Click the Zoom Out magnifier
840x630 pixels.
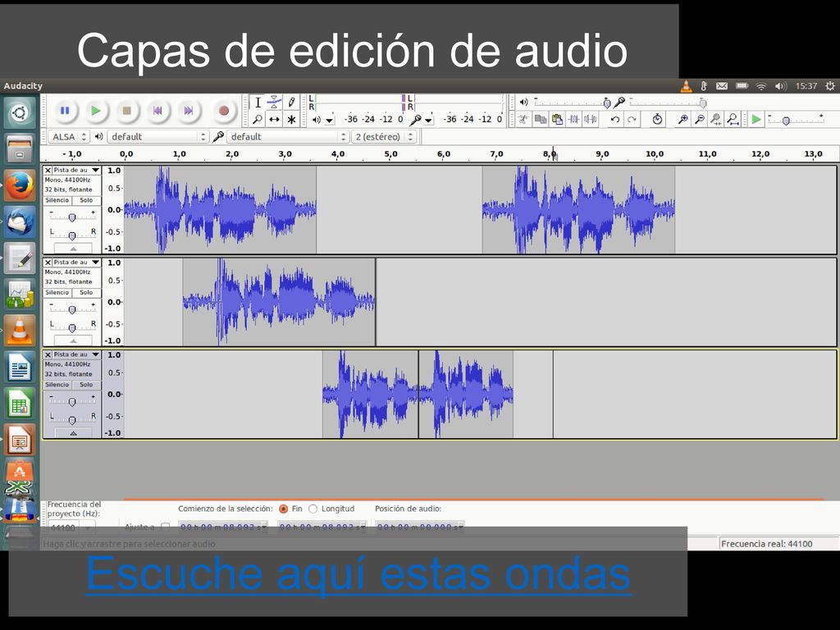700,119
